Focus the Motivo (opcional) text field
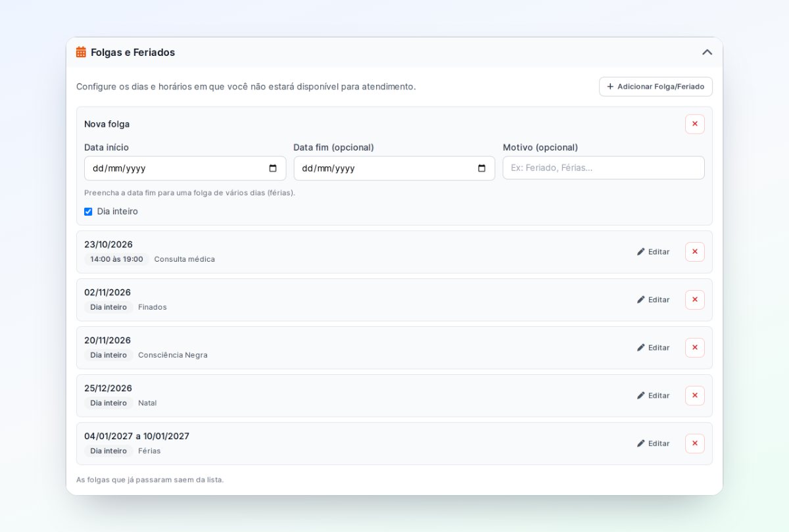Image resolution: width=789 pixels, height=532 pixels. [604, 168]
